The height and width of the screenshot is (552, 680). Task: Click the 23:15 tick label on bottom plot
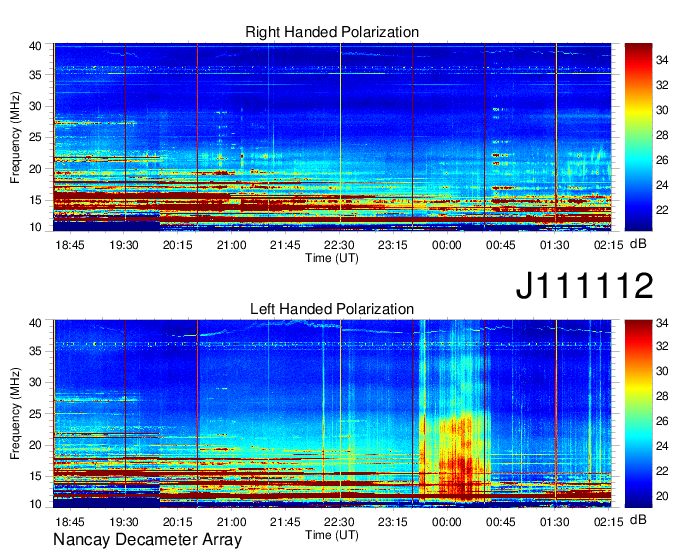pos(393,522)
